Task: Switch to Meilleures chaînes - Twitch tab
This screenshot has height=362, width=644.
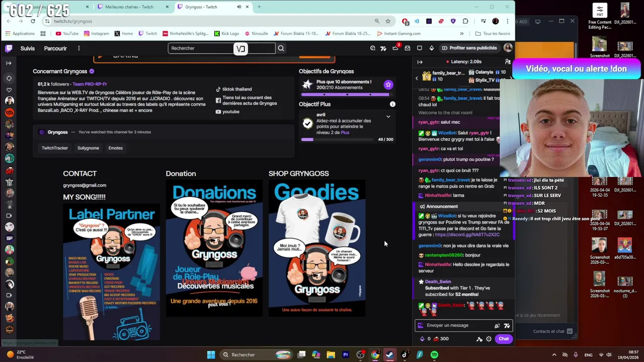Action: (129, 7)
